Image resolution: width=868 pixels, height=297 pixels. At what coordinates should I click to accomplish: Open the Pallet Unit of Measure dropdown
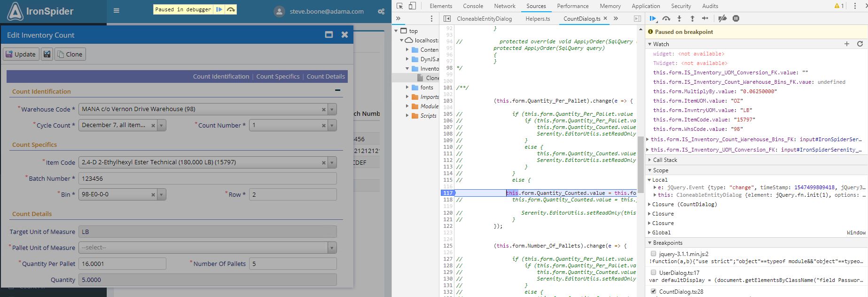tap(332, 248)
